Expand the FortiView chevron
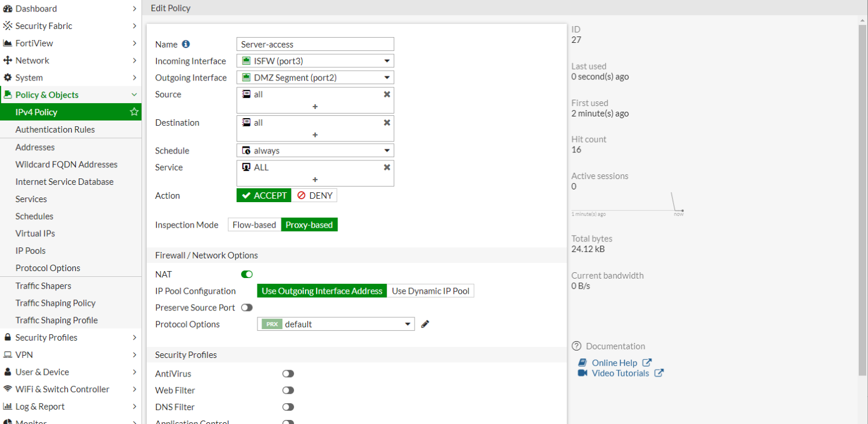 pyautogui.click(x=134, y=43)
